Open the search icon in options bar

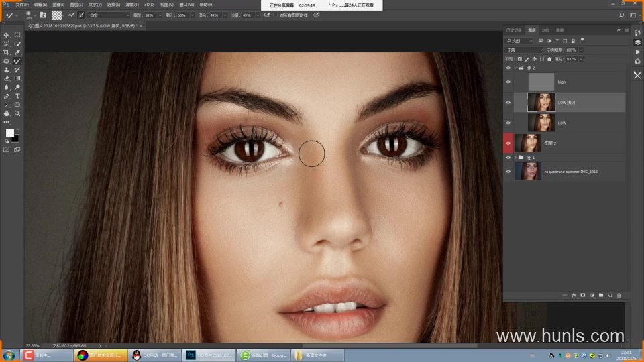[x=621, y=15]
